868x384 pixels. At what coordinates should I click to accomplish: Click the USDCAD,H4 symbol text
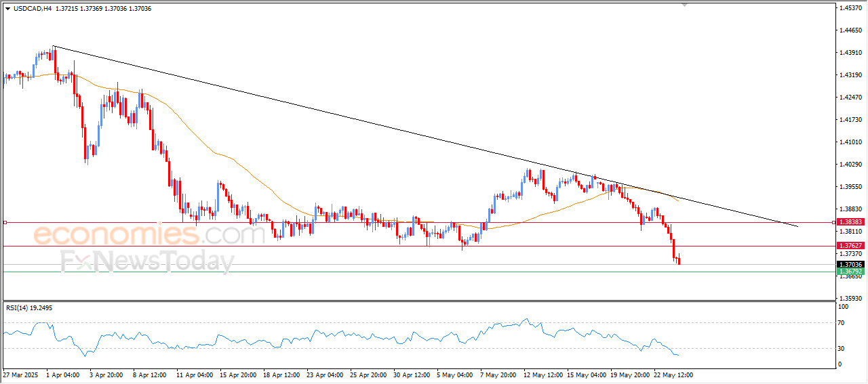(32, 9)
